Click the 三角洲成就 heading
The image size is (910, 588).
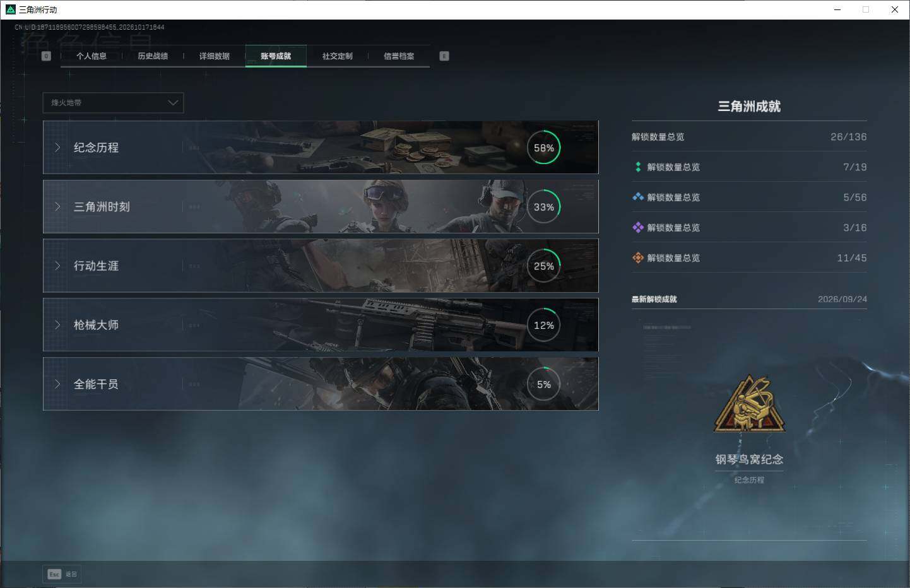point(749,107)
